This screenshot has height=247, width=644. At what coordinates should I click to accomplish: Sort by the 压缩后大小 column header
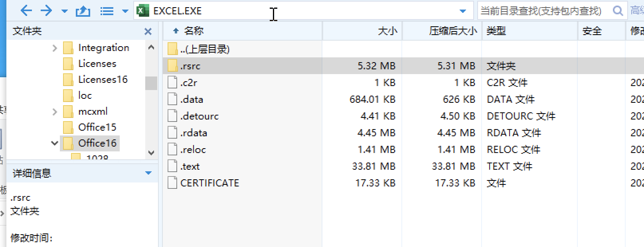442,31
